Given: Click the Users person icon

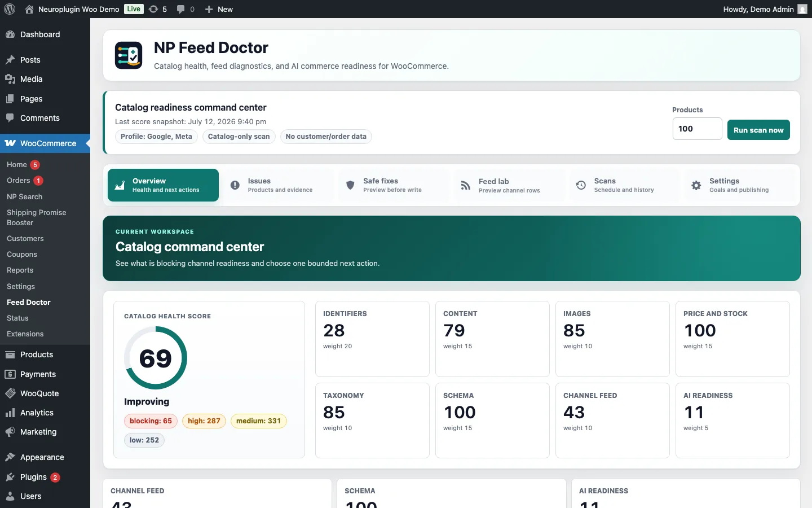Looking at the screenshot, I should coord(10,496).
